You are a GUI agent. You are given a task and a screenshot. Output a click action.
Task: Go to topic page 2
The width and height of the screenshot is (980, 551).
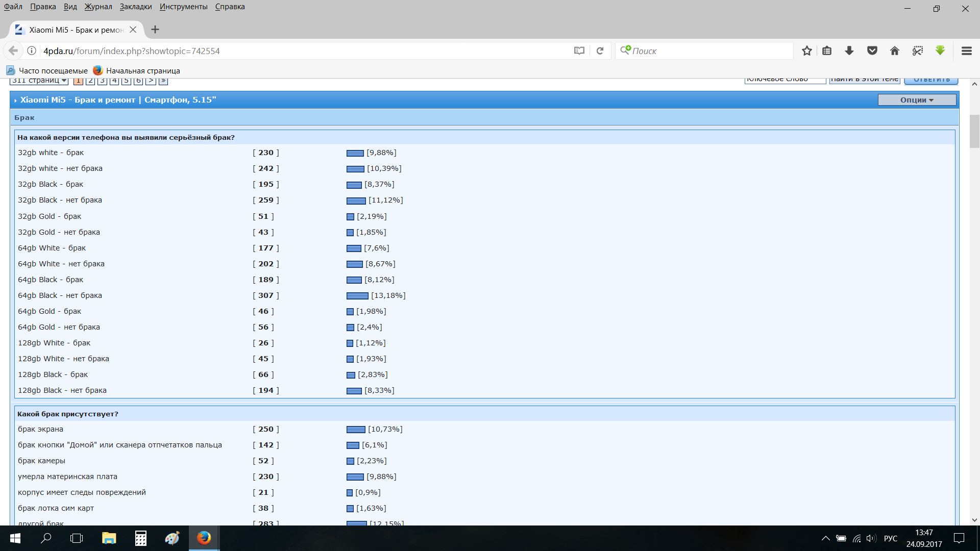(x=90, y=81)
